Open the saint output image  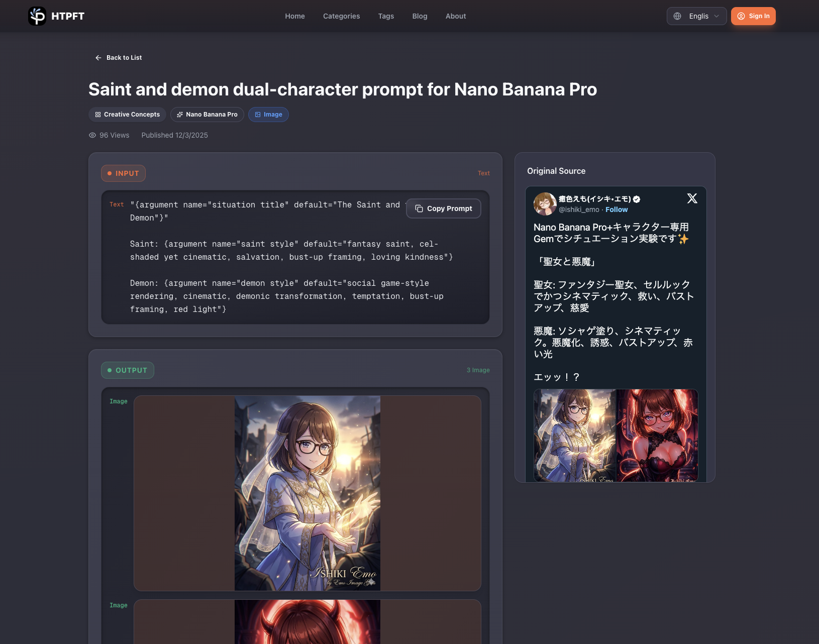[308, 493]
